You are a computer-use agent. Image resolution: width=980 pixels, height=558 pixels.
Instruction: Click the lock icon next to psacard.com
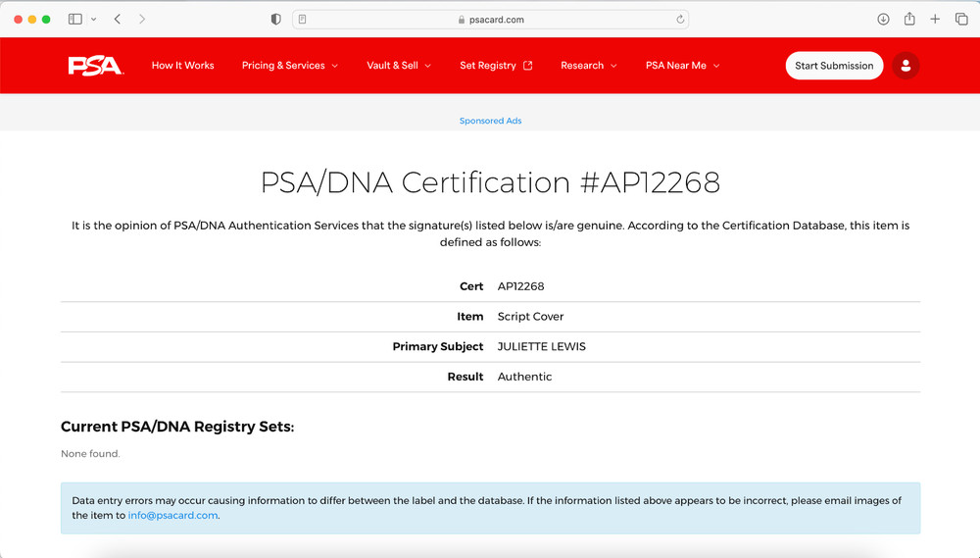tap(462, 20)
